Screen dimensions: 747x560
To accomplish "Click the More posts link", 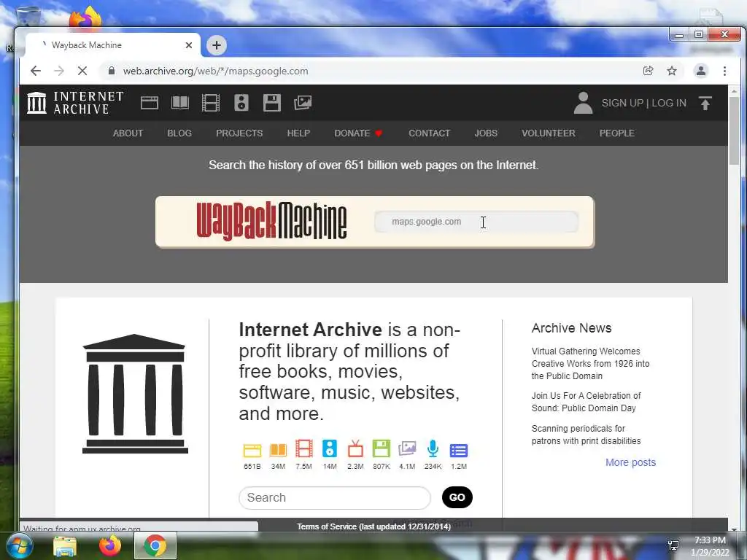I will pos(630,462).
